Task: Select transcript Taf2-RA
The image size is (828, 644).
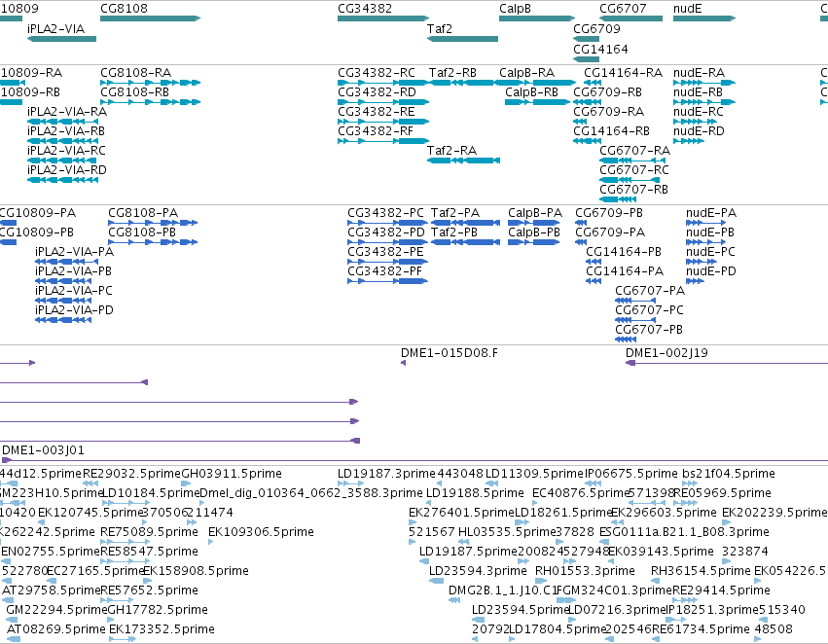Action: click(x=452, y=151)
